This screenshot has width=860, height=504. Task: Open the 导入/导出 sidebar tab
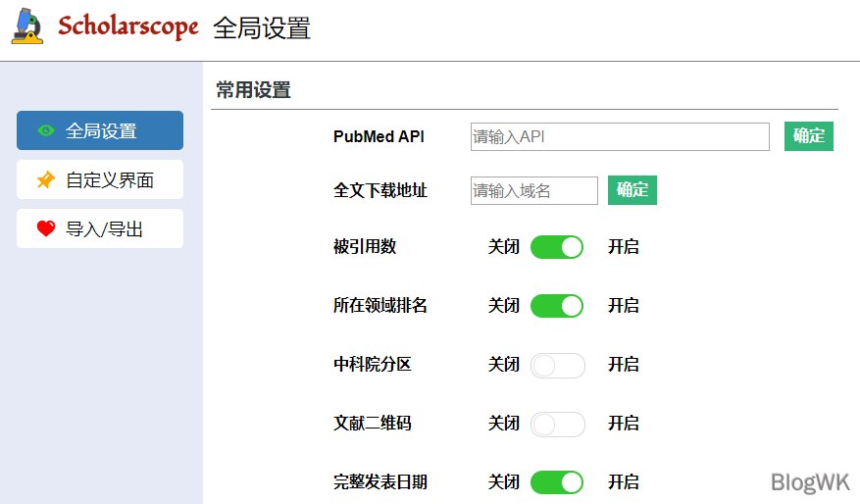(100, 228)
